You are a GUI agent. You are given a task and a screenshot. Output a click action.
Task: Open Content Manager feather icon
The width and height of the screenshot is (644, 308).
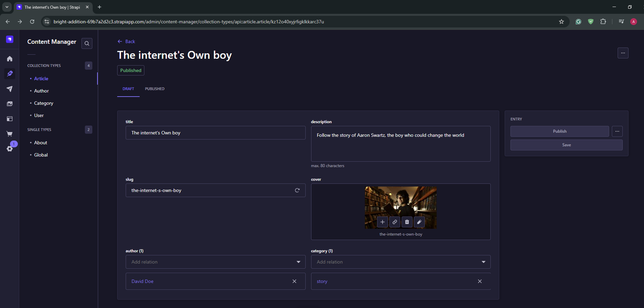pyautogui.click(x=10, y=74)
